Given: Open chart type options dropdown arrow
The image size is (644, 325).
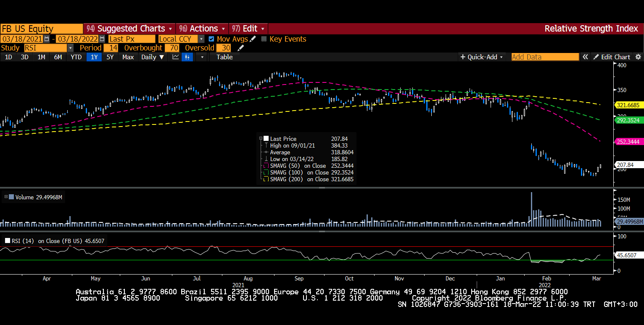Looking at the screenshot, I should 202,57.
